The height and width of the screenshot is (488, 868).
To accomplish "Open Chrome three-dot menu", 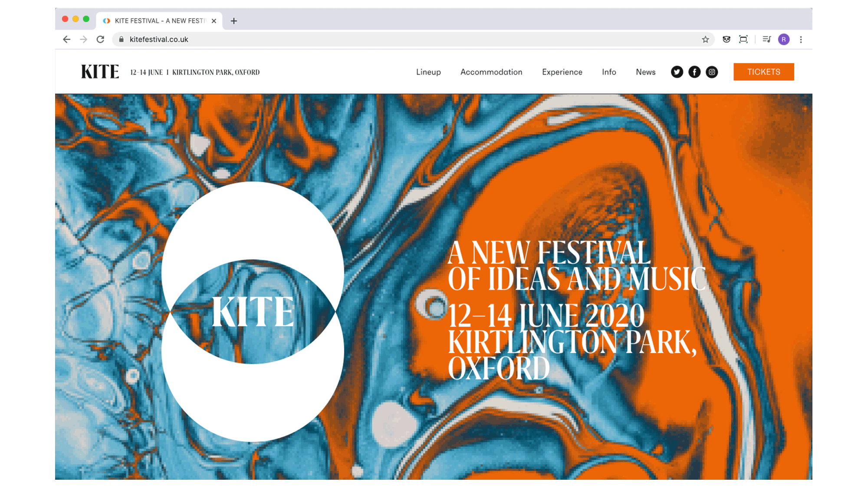I will pos(801,39).
